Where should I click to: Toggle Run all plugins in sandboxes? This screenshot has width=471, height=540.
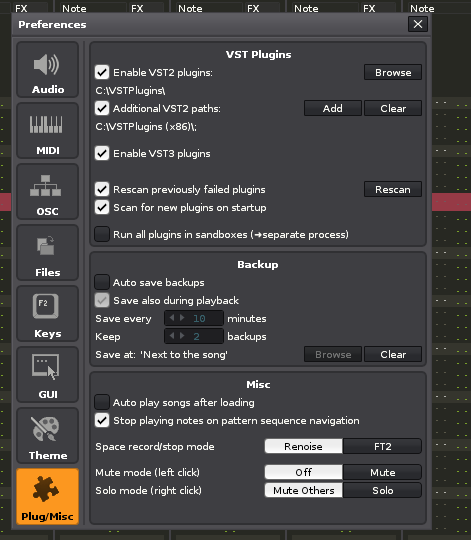[102, 234]
